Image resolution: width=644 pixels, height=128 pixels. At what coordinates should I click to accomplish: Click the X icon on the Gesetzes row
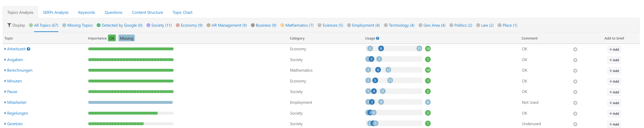(x=575, y=124)
